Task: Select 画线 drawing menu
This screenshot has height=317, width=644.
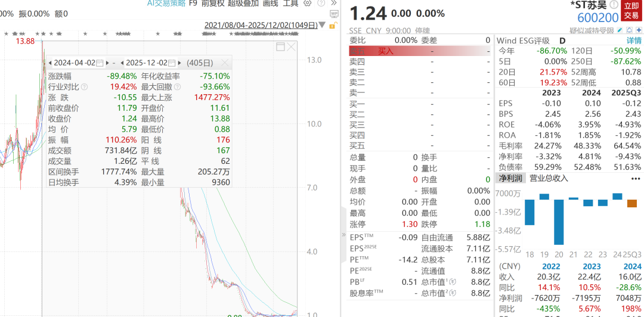Action: click(x=270, y=4)
